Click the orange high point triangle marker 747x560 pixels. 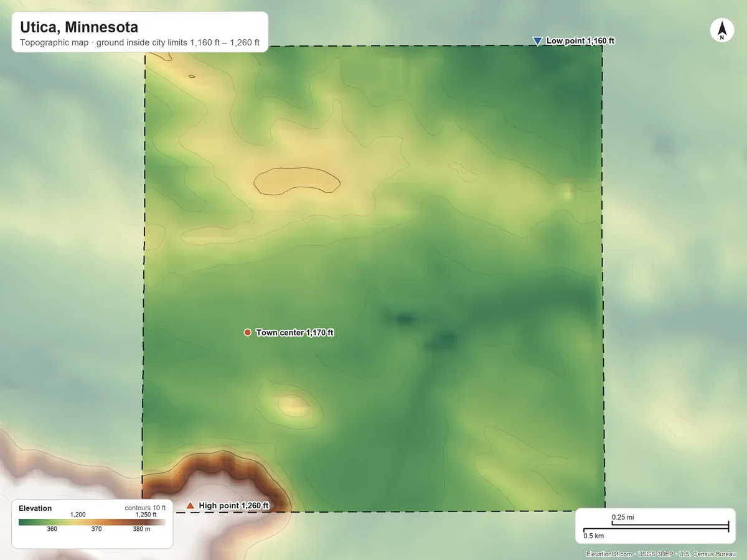(x=190, y=505)
